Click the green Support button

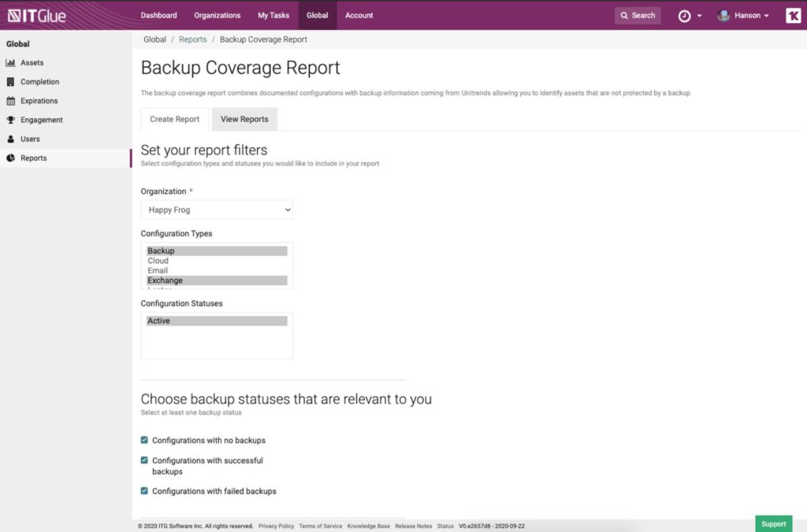coord(773,524)
